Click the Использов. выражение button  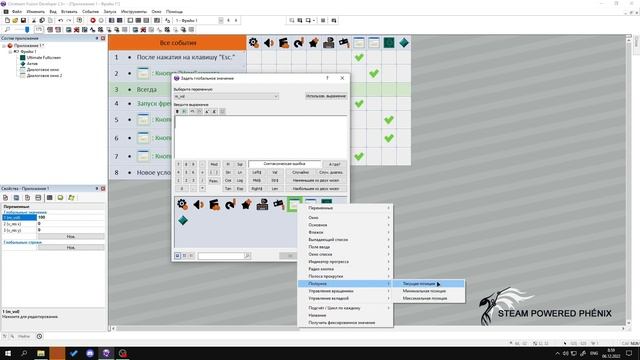(x=326, y=96)
